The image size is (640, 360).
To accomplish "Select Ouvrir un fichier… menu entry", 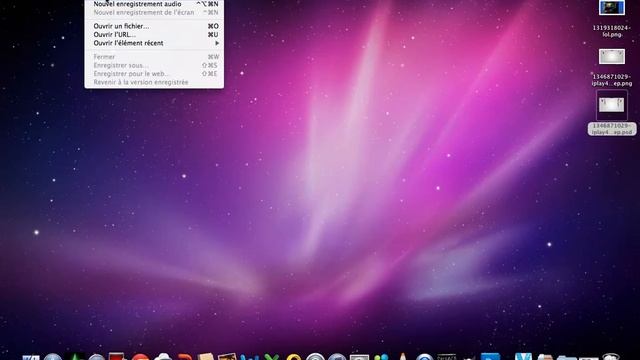I will click(154, 26).
